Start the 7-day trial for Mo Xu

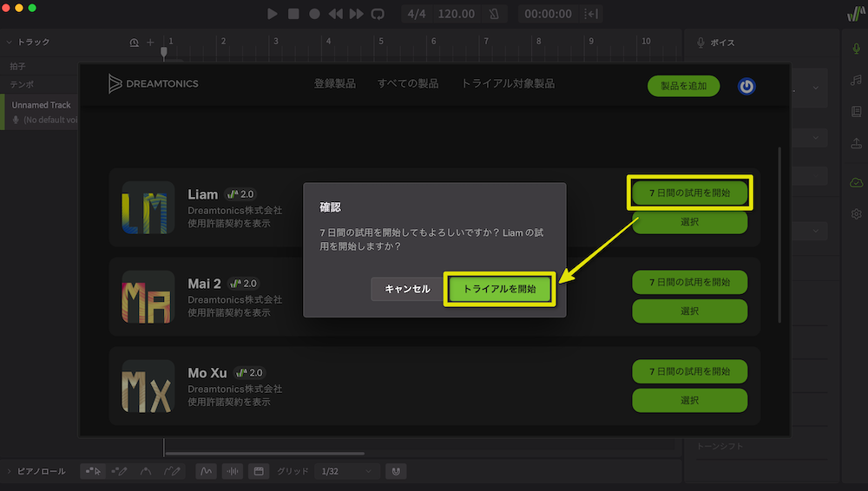(x=690, y=371)
